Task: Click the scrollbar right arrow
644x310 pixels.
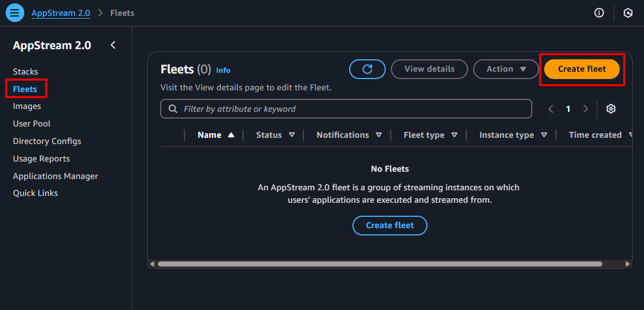Action: (x=627, y=264)
